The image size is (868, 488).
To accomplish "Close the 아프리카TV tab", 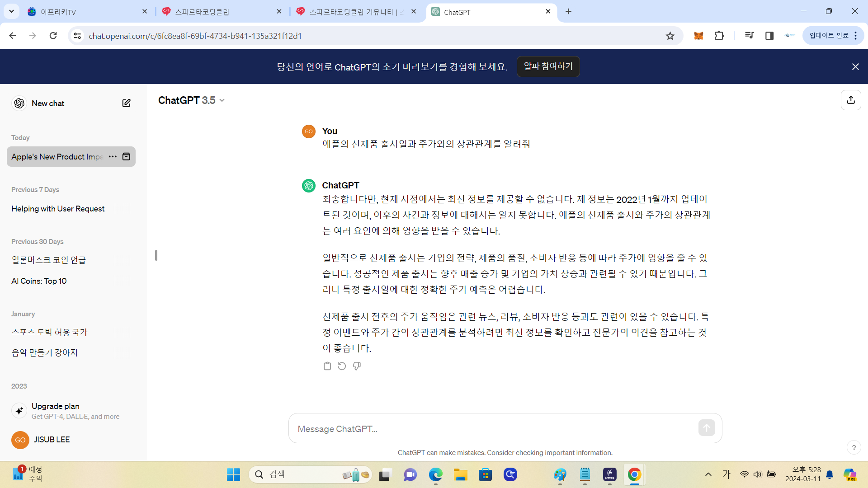I will pos(145,12).
